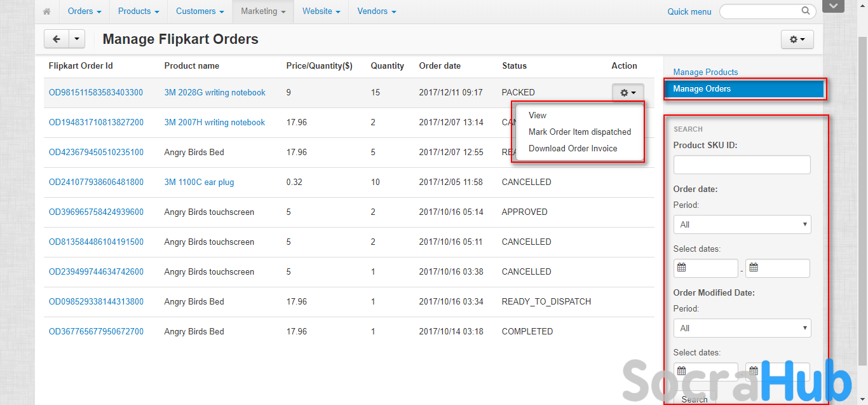Open the gear settings menu near page title

(x=797, y=39)
